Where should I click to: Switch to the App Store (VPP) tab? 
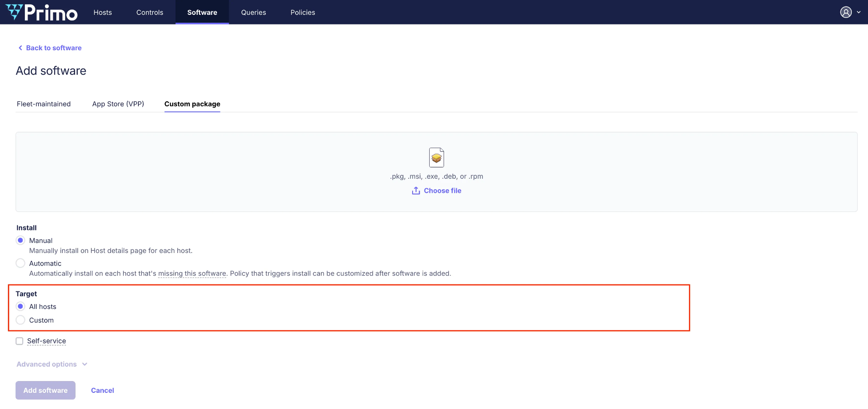[118, 104]
